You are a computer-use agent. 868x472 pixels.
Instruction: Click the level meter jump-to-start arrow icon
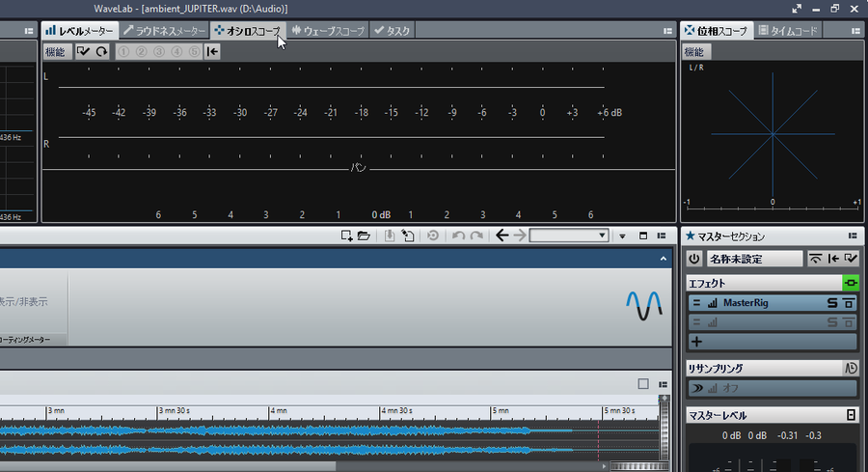click(212, 51)
